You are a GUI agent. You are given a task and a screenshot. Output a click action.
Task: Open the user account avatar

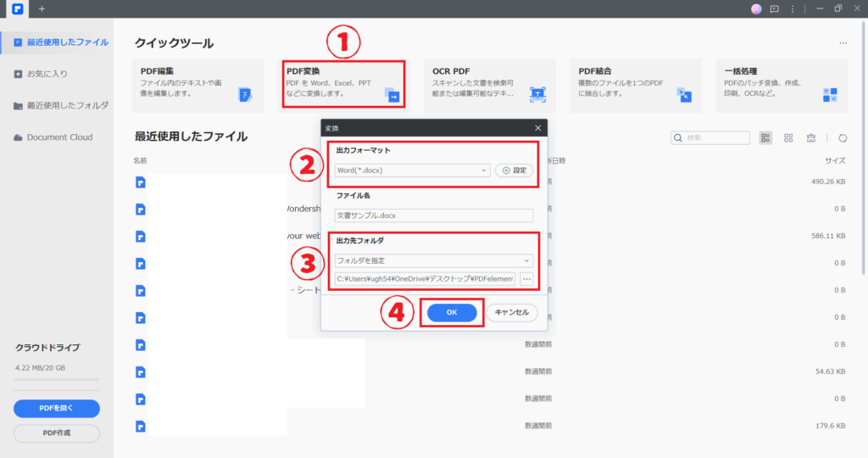coord(756,8)
